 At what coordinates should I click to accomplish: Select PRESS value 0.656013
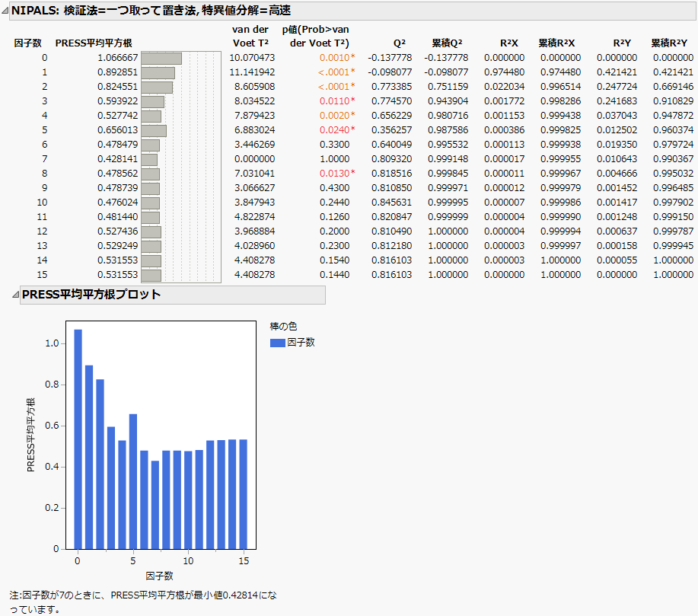(x=117, y=130)
